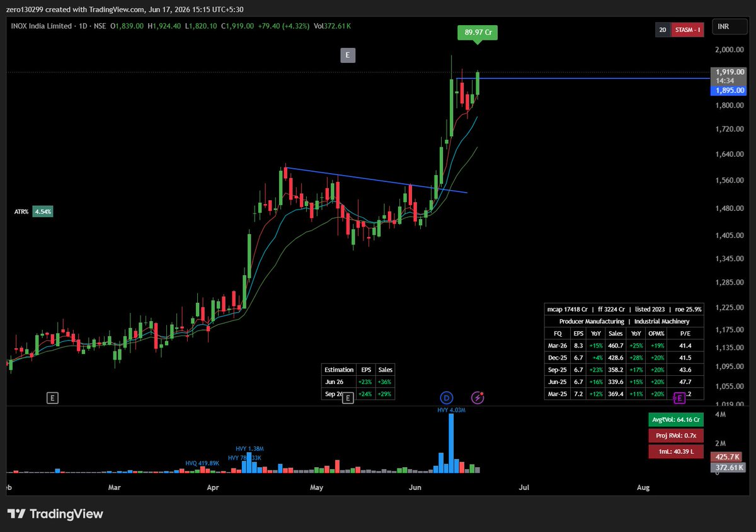
Task: Click the grey E earnings marker near February
Action: 53,397
